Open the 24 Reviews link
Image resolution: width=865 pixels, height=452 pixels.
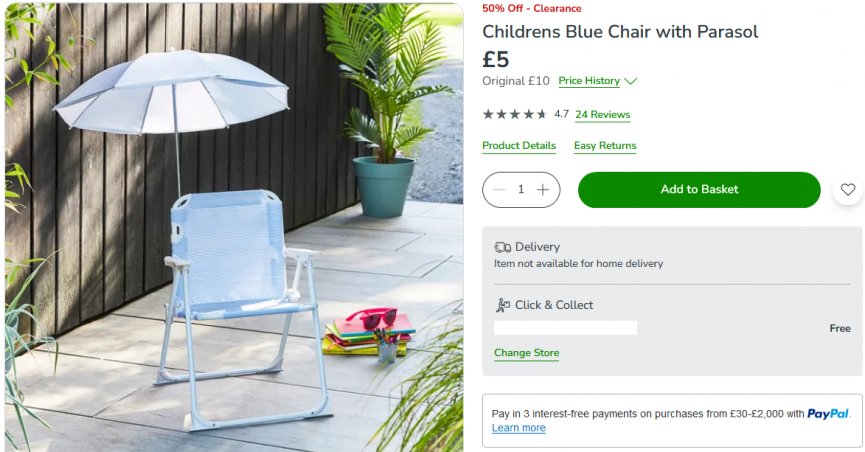[x=602, y=115]
